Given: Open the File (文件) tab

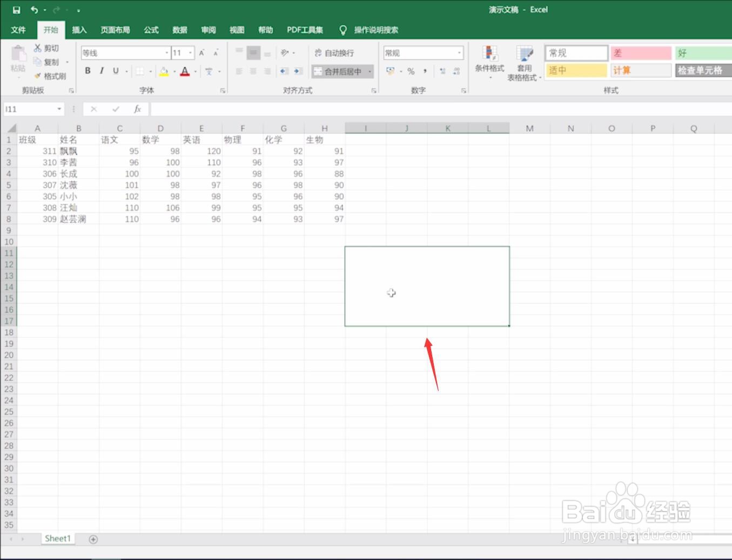Looking at the screenshot, I should point(18,30).
